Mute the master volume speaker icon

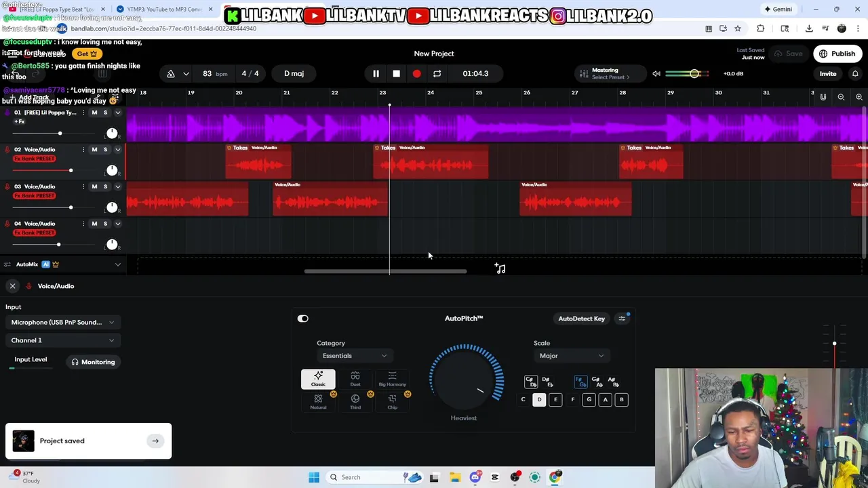click(x=656, y=73)
